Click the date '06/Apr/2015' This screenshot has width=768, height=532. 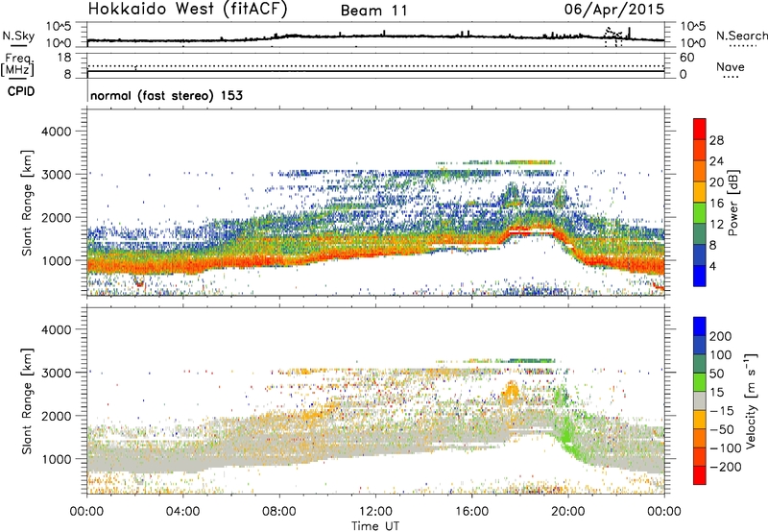[x=614, y=9]
